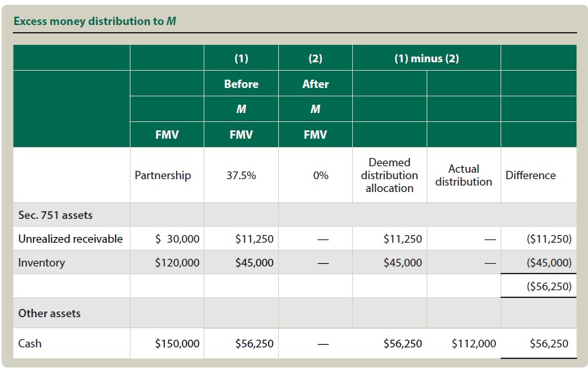Click the "Inventory" row label
This screenshot has width=588, height=384.
click(41, 263)
